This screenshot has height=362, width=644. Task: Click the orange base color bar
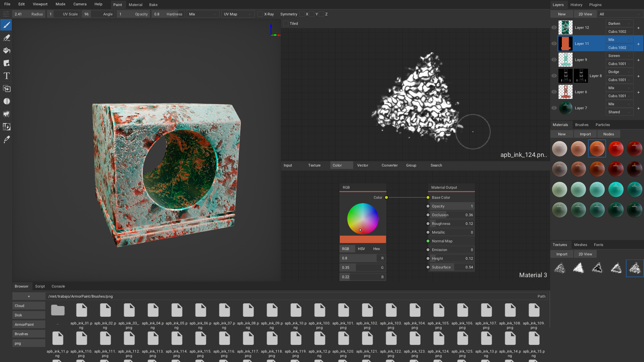coord(363,239)
